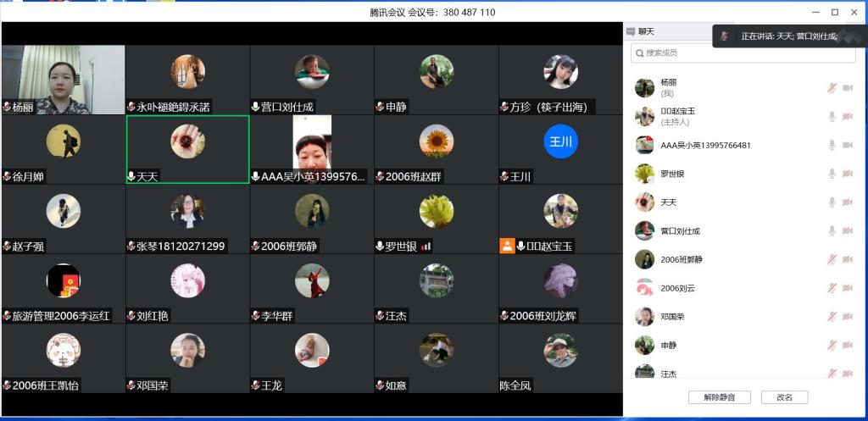The image size is (868, 421).
Task: Click the host badge icon beside 赵宝玉's tile name
Action: (507, 246)
